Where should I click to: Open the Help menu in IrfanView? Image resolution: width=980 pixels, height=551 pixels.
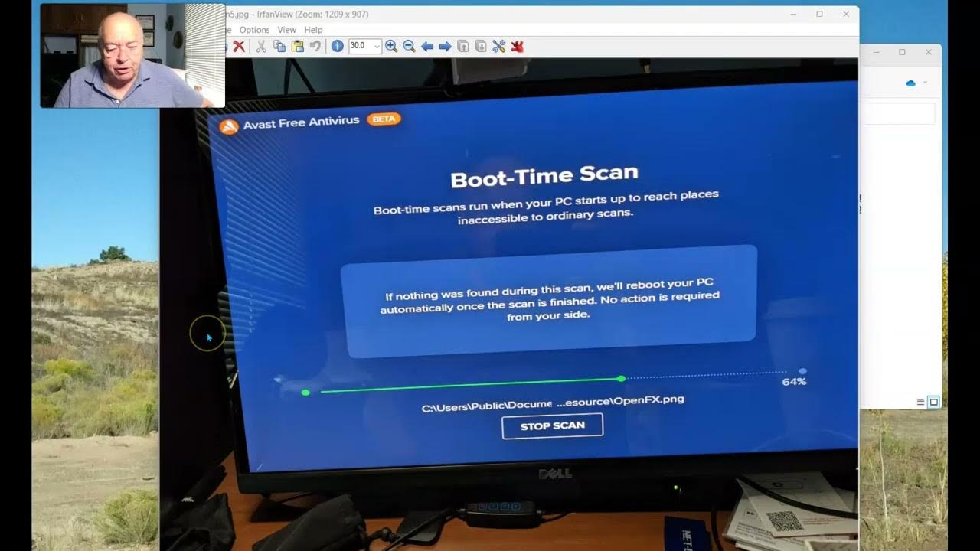click(x=314, y=30)
